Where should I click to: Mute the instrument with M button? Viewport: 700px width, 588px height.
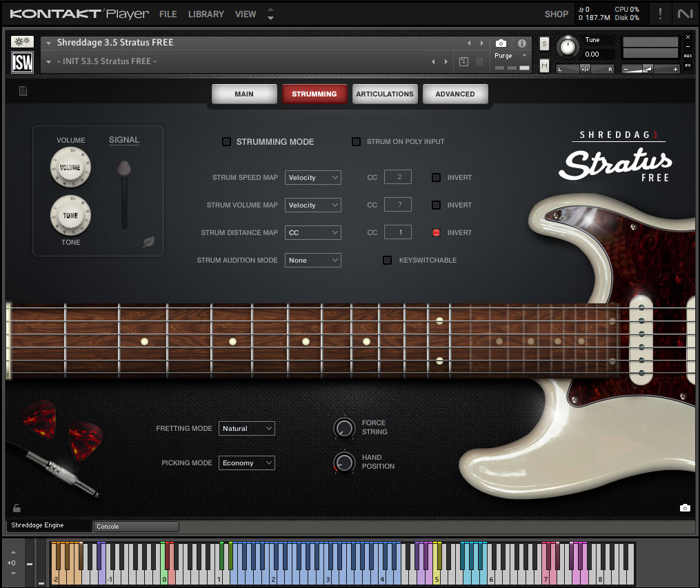point(544,66)
